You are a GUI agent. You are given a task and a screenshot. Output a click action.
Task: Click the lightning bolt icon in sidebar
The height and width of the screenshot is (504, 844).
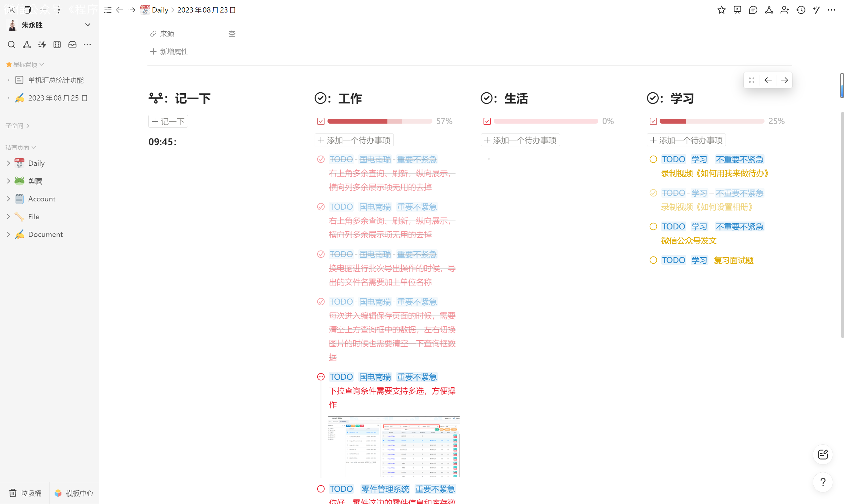42,44
